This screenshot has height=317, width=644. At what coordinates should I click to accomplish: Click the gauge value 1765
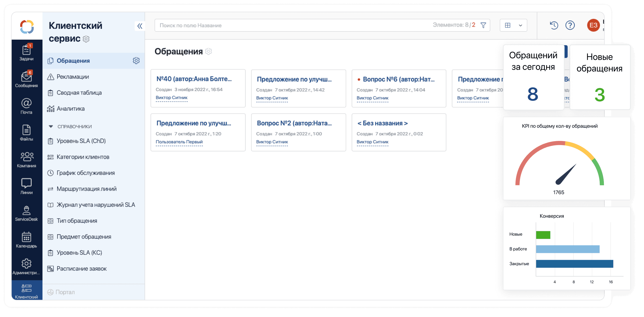pos(559,192)
